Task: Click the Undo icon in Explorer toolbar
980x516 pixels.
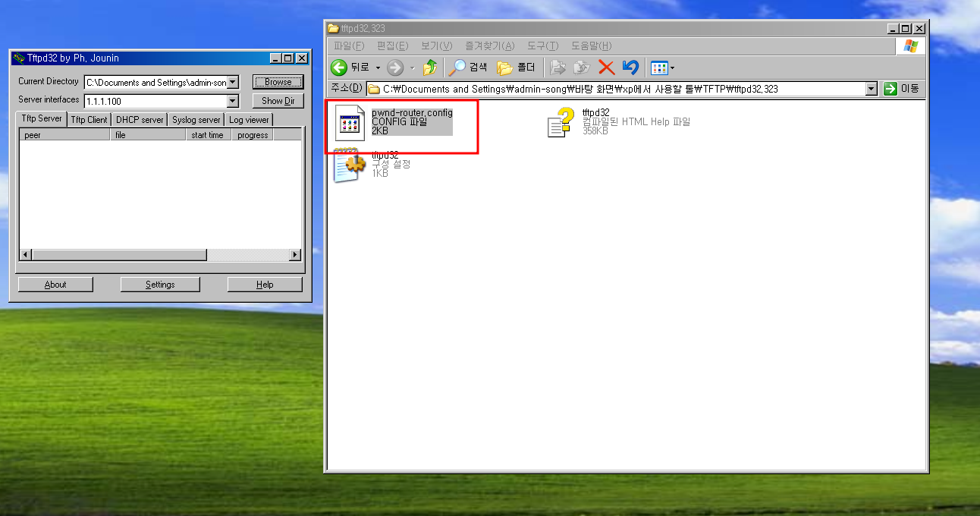Action: [x=630, y=68]
